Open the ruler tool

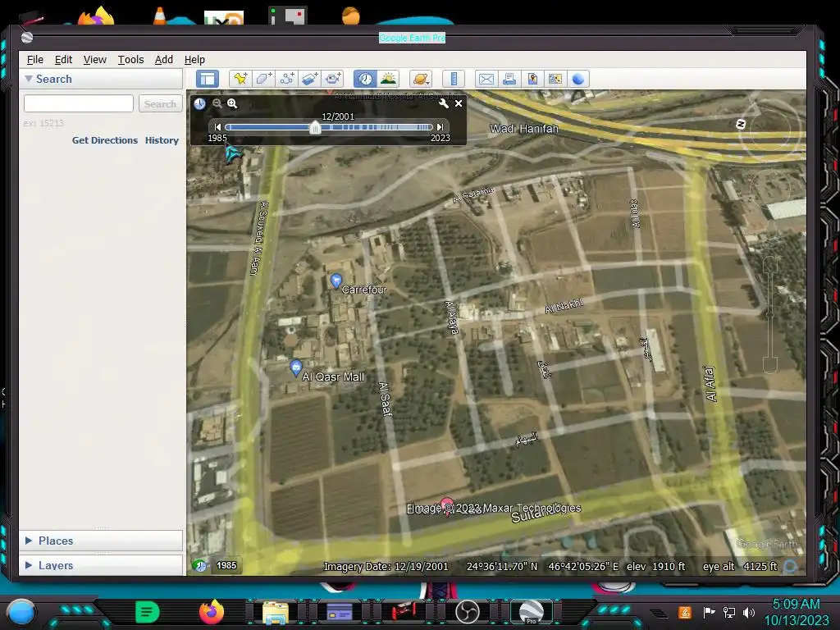click(x=453, y=79)
